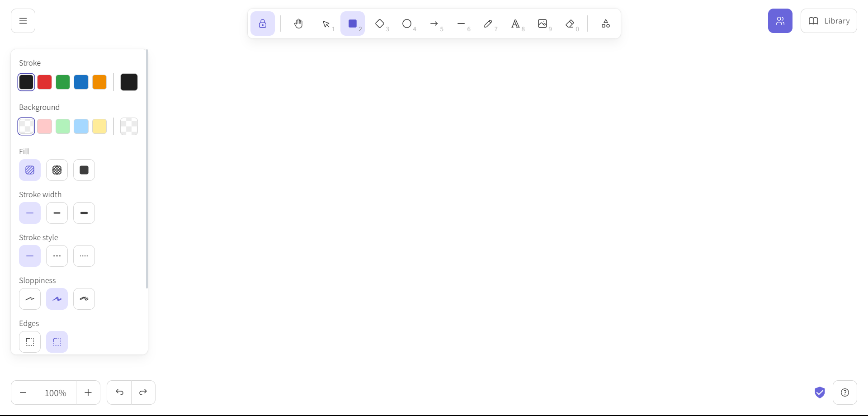868x416 pixels.
Task: Select the Eraser tool
Action: coord(570,24)
